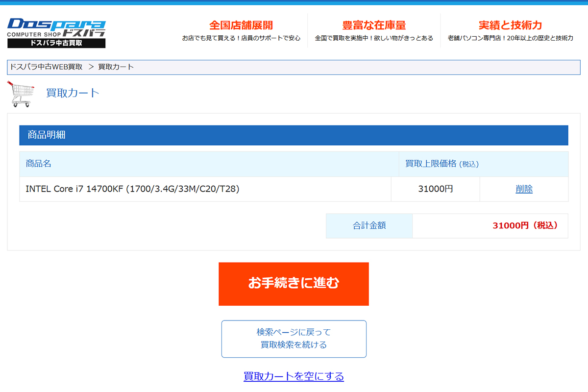588x392 pixels.
Task: Return to search via 買取検索を続ける button
Action: pyautogui.click(x=294, y=339)
